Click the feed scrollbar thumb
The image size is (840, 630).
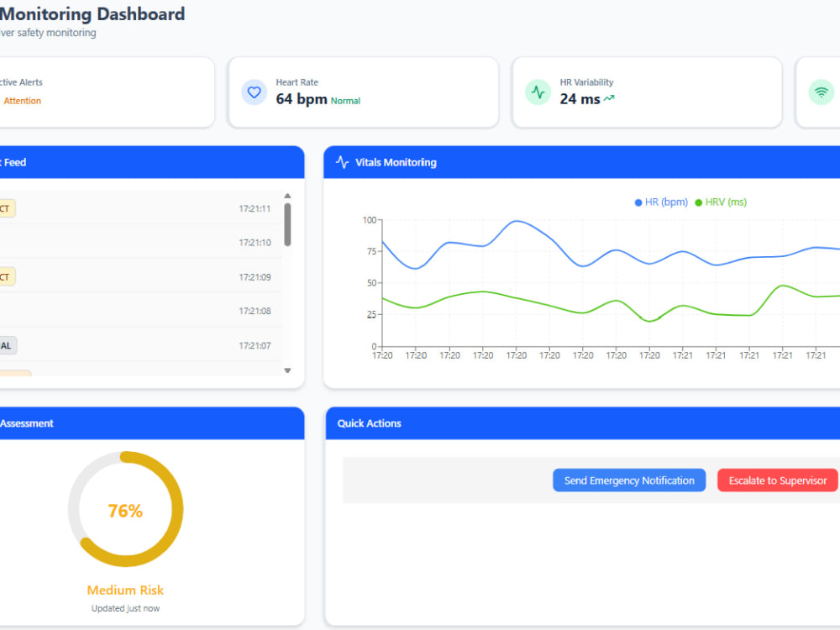(287, 224)
